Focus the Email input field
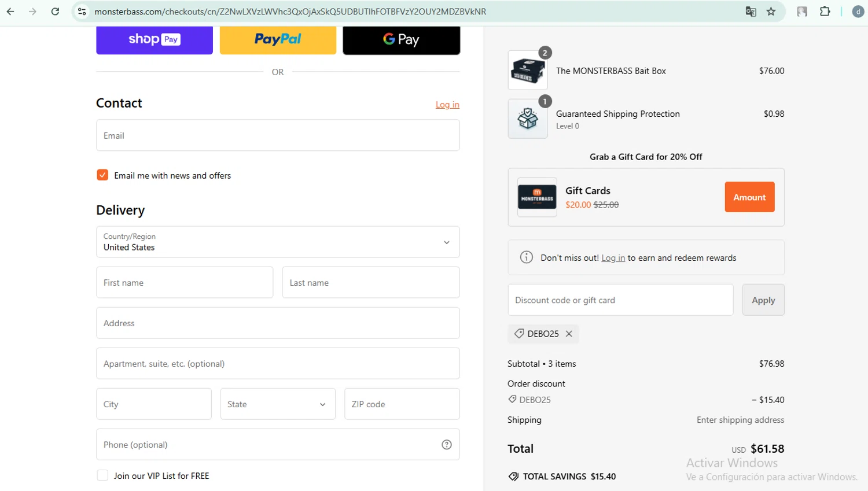The width and height of the screenshot is (868, 491). pyautogui.click(x=278, y=135)
